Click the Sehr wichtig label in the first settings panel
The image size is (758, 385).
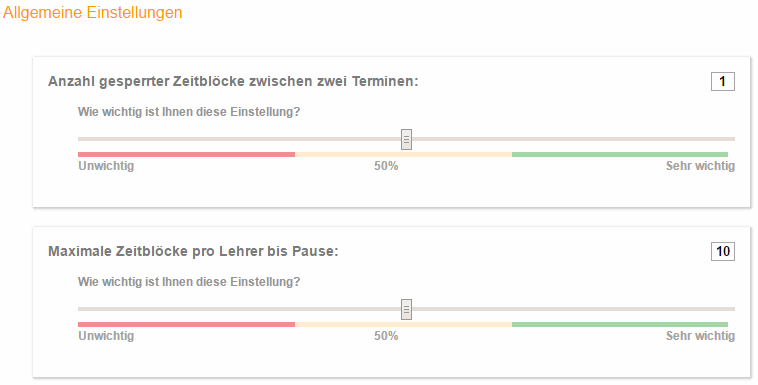(x=700, y=166)
